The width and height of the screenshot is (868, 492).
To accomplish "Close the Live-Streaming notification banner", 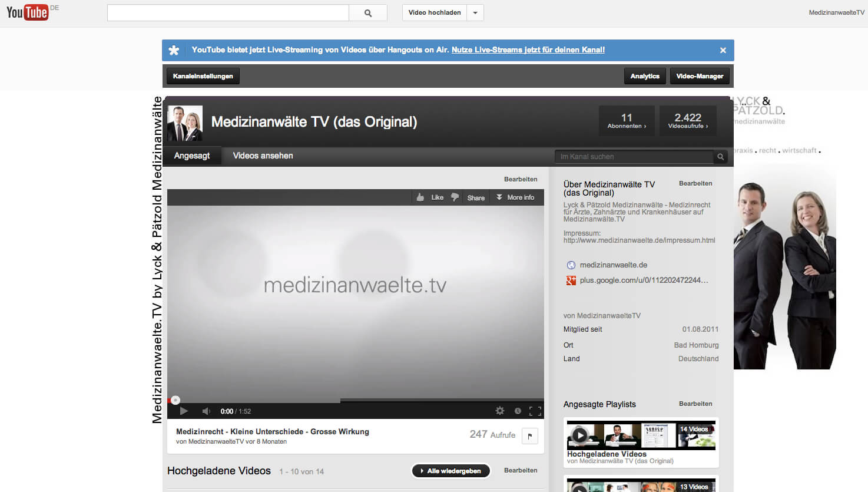I will coord(723,50).
